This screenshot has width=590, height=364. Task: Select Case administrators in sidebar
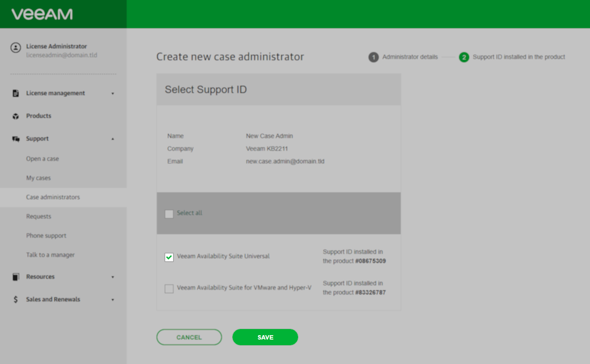click(63, 197)
